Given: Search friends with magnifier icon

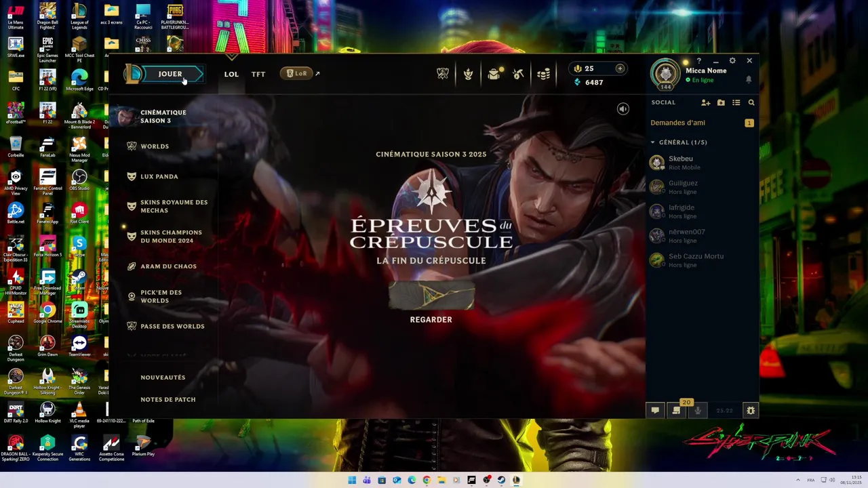Looking at the screenshot, I should 751,102.
